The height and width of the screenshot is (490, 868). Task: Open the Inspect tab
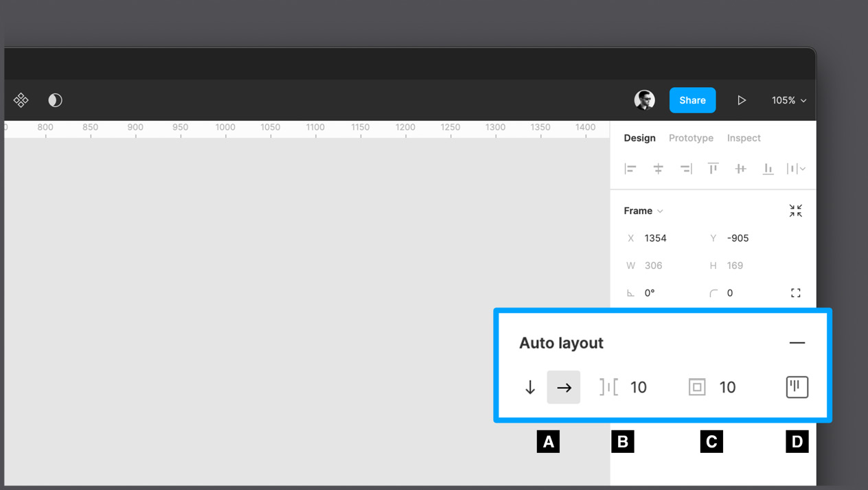point(744,138)
